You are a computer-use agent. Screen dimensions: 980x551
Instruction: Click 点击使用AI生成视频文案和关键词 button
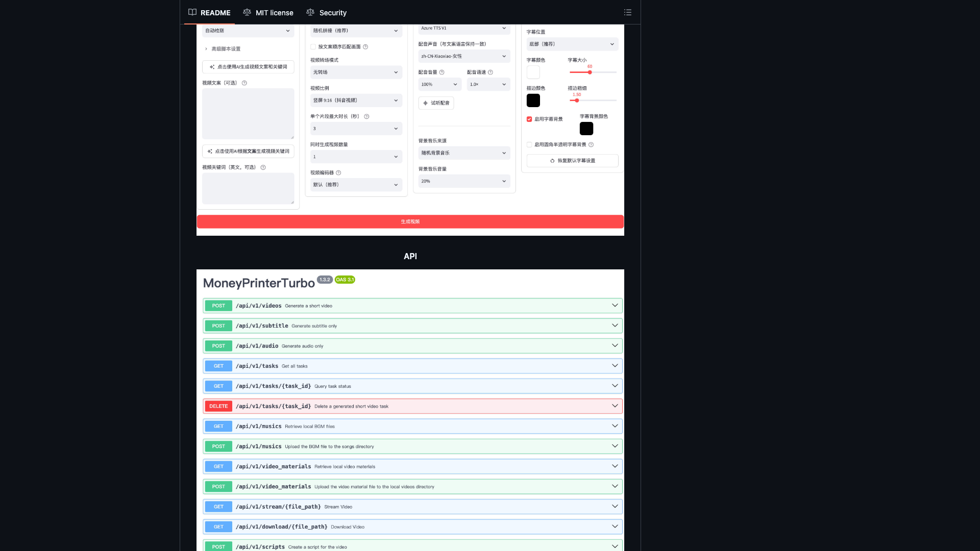248,67
